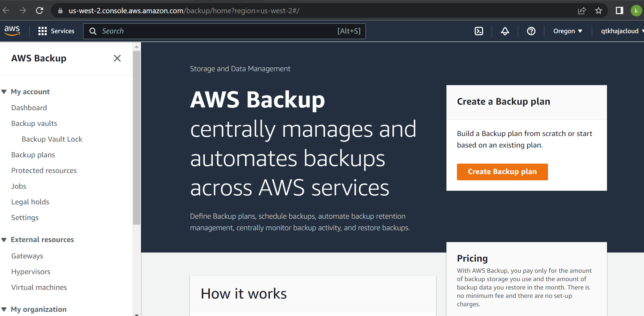Open the Services grid menu
The width and height of the screenshot is (644, 316).
(x=56, y=31)
